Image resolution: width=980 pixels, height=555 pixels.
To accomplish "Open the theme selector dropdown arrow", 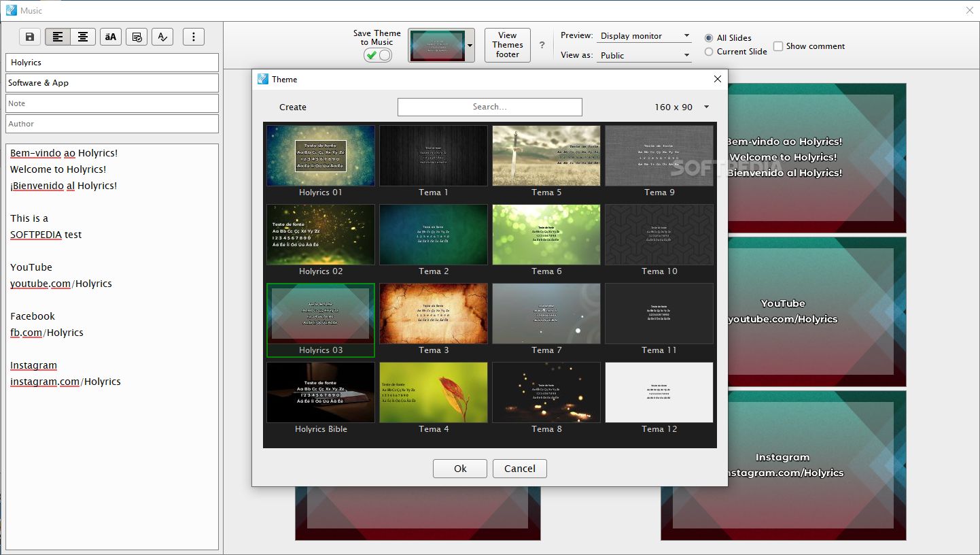I will tap(470, 46).
